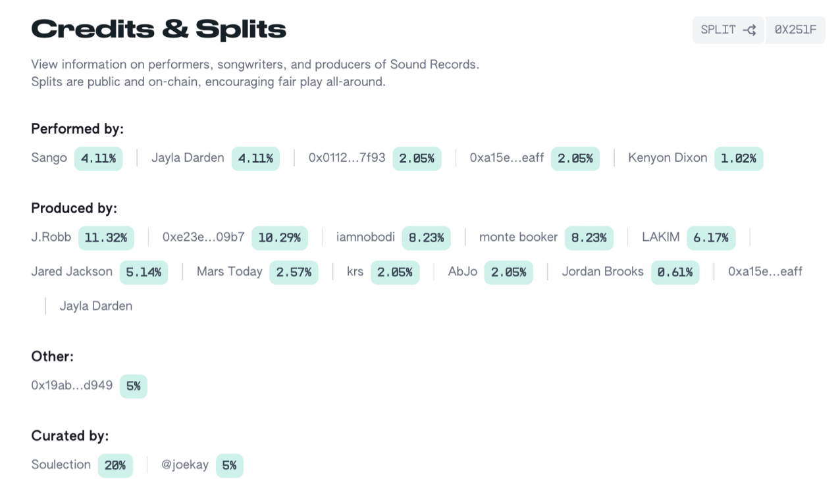Click Kenyon Dixon performer name
The width and height of the screenshot is (840, 504).
(x=668, y=158)
